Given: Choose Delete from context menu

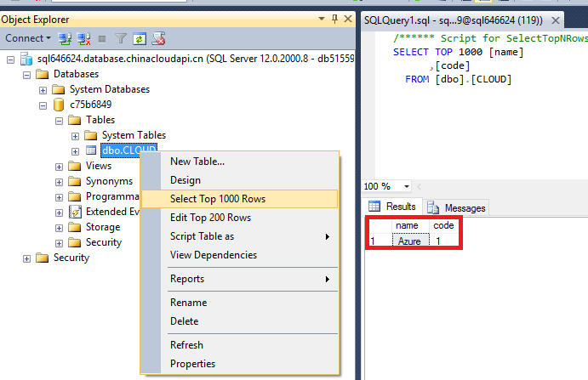Looking at the screenshot, I should pyautogui.click(x=240, y=321).
